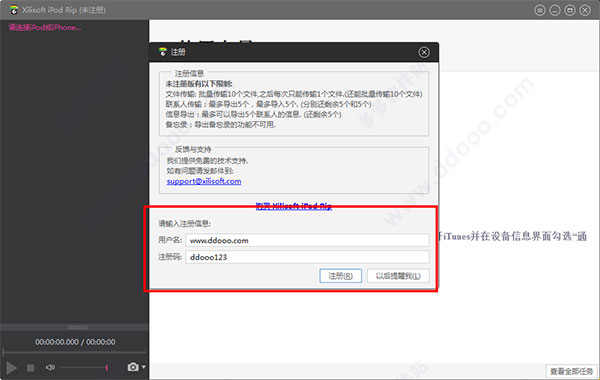The height and width of the screenshot is (380, 600).
Task: Take a snapshot with the camera icon
Action: coord(133,367)
